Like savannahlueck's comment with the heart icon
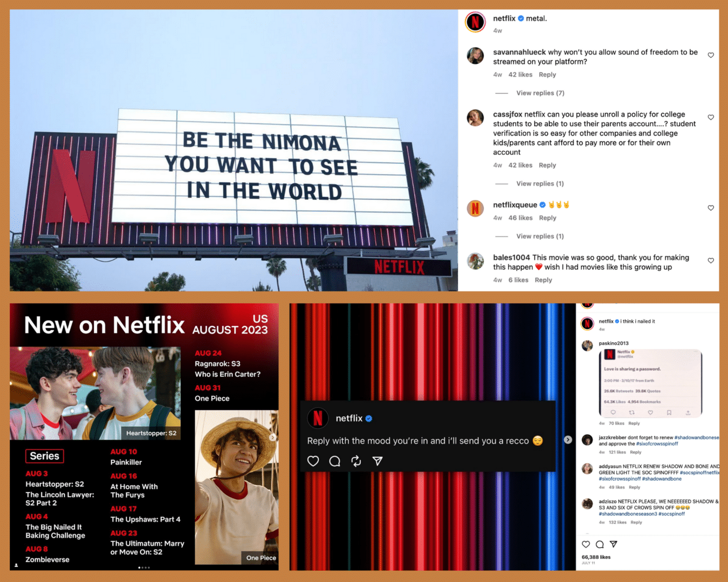This screenshot has height=582, width=728. pos(711,55)
